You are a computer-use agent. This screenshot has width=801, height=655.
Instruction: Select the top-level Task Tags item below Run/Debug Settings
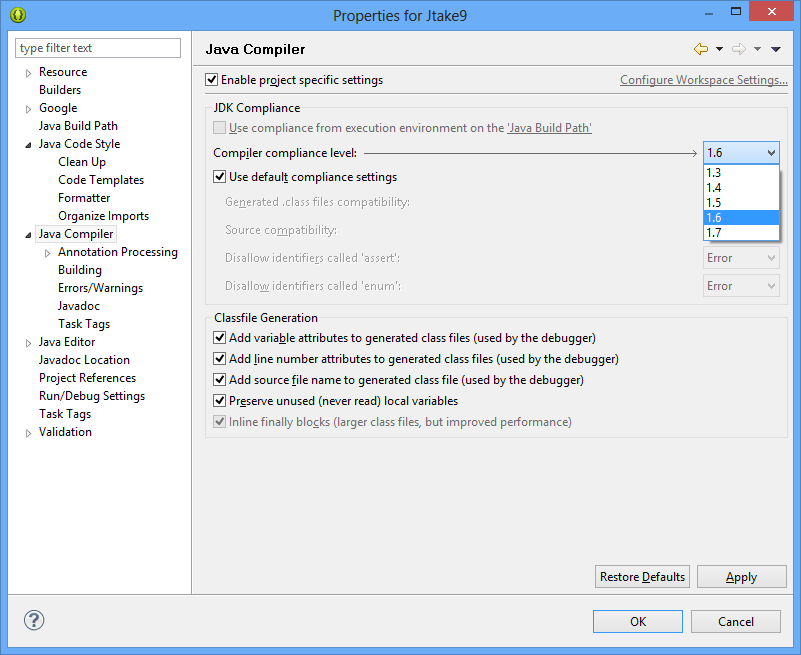pos(65,414)
